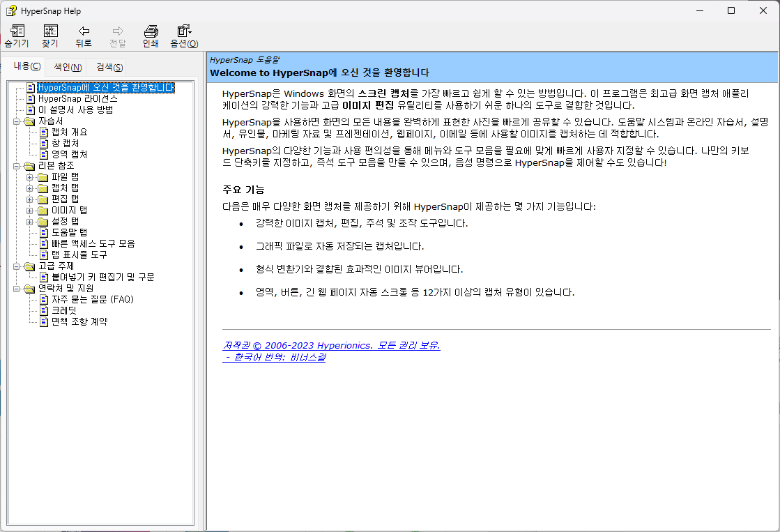Viewport: 780px width, 532px height.
Task: Click the 찾기 (Locate) toolbar icon
Action: tap(50, 36)
